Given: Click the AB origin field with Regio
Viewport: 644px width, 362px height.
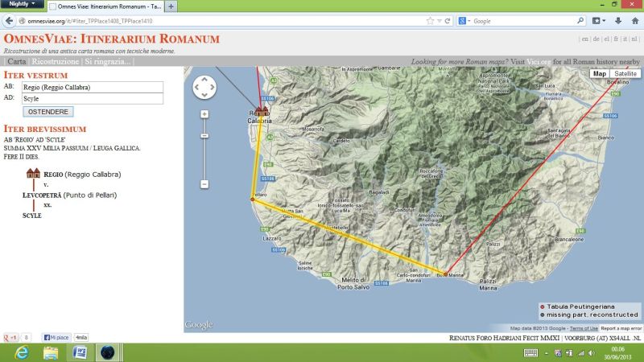Looking at the screenshot, I should coord(92,87).
